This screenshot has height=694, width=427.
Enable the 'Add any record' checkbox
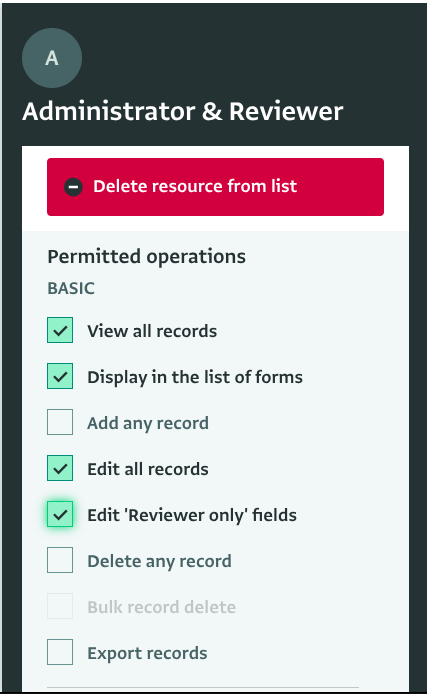pos(60,422)
